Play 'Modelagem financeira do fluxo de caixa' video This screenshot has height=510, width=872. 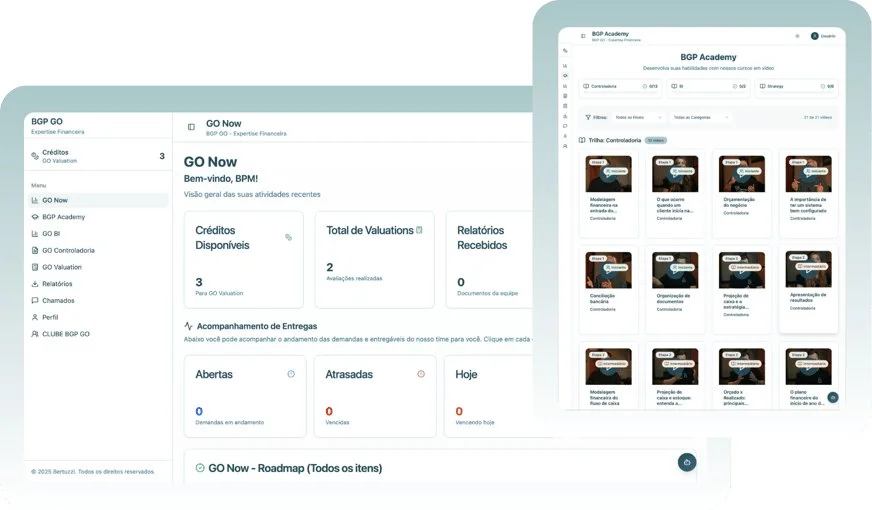point(608,367)
